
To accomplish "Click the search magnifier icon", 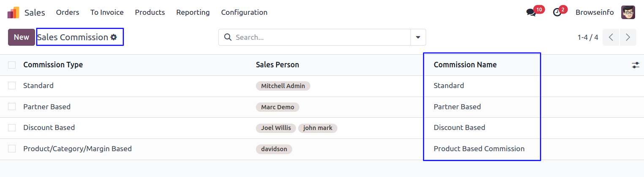I will tap(228, 37).
